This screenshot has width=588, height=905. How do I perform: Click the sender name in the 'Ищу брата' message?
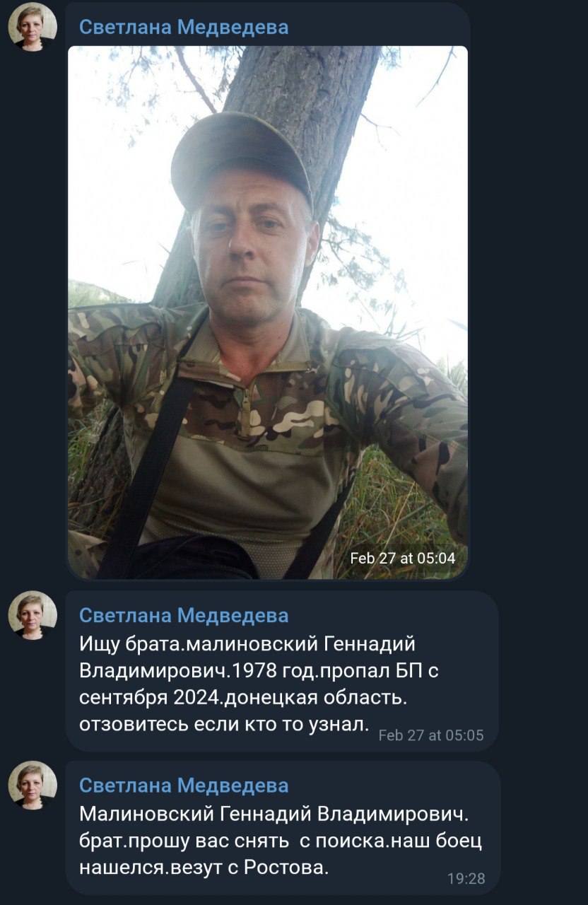(184, 615)
